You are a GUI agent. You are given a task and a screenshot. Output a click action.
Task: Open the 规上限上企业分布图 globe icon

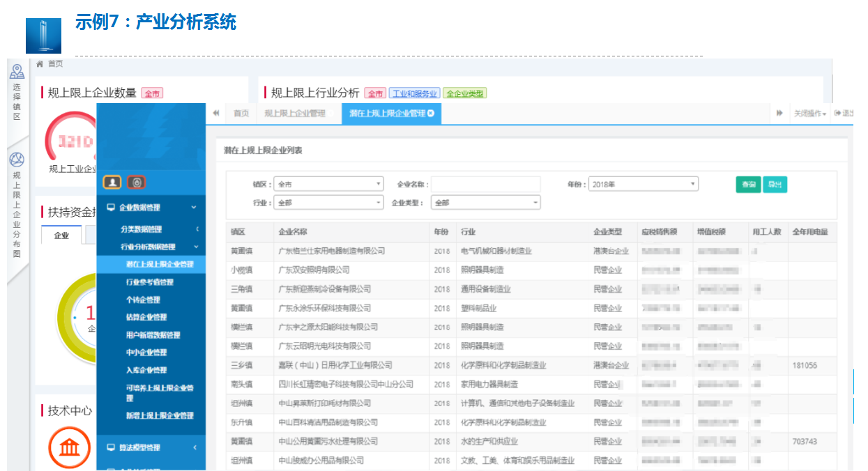coord(17,159)
